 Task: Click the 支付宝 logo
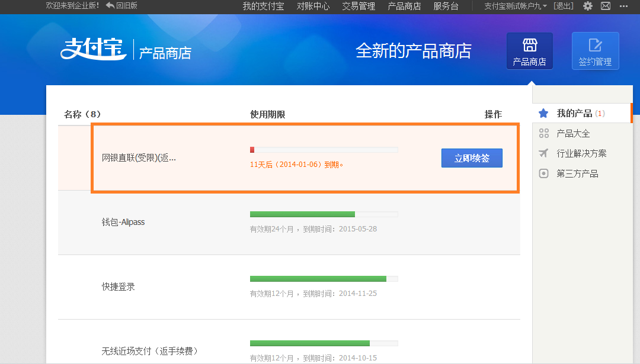(x=94, y=49)
